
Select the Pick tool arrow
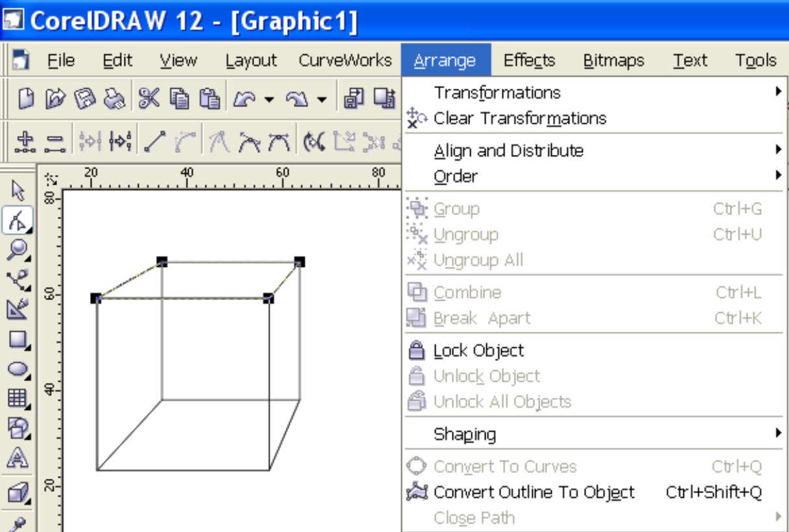[x=18, y=191]
